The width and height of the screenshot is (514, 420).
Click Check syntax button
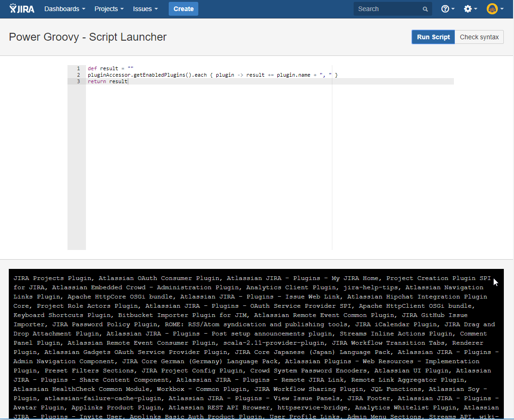(479, 37)
